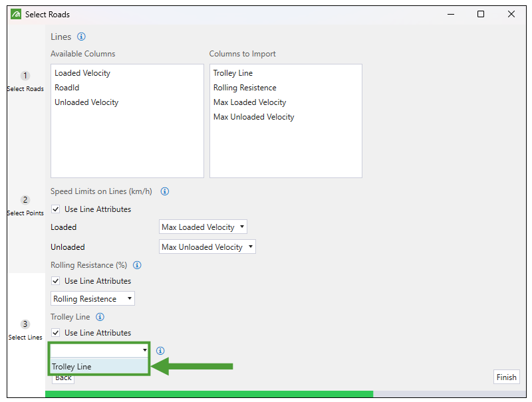532x402 pixels.
Task: Open the Loaded speed limit dropdown
Action: click(x=203, y=227)
